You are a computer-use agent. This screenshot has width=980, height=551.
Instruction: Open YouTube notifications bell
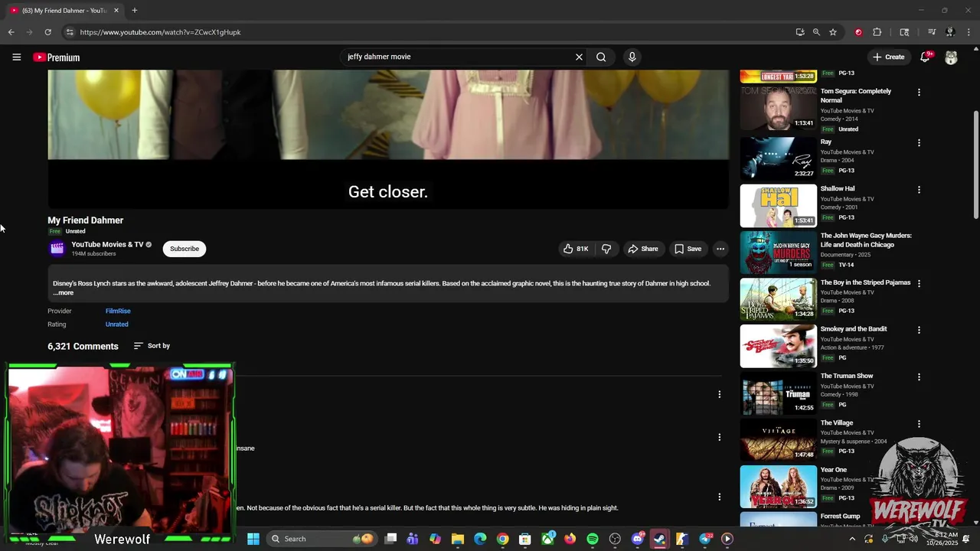tap(925, 57)
